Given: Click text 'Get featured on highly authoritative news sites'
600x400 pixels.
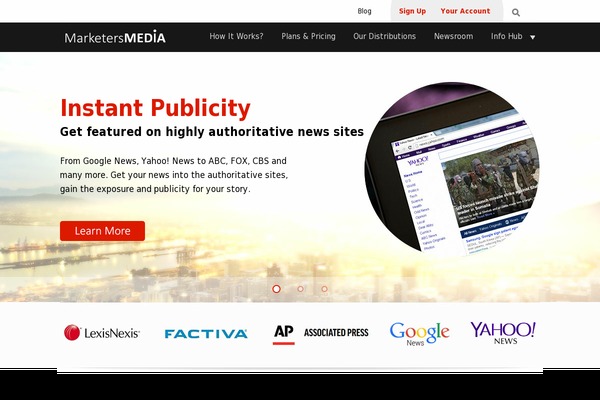Looking at the screenshot, I should click(x=212, y=132).
